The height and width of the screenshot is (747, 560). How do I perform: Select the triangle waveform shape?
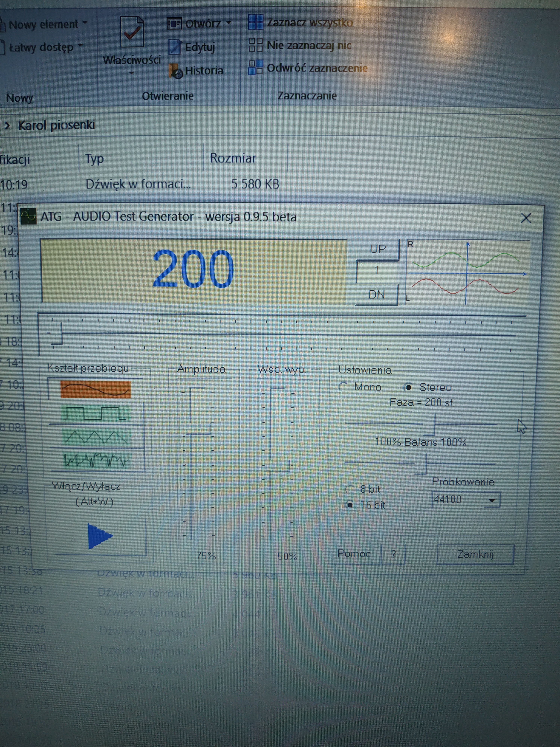click(96, 437)
